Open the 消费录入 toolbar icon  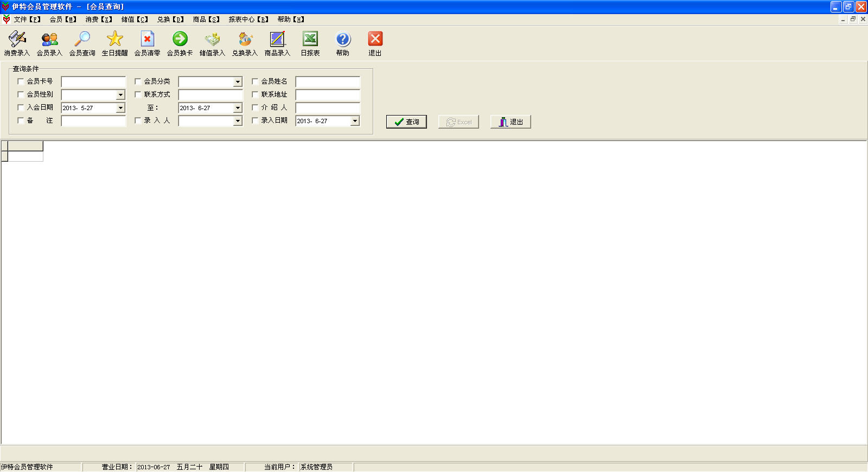17,43
